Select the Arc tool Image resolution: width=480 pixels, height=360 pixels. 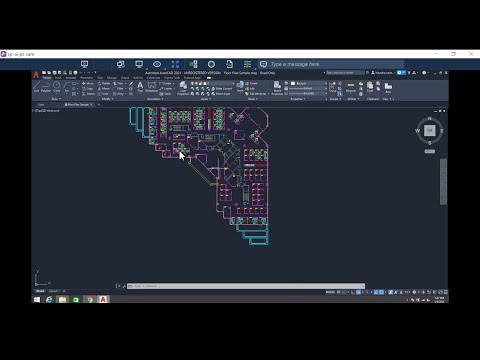pos(67,87)
